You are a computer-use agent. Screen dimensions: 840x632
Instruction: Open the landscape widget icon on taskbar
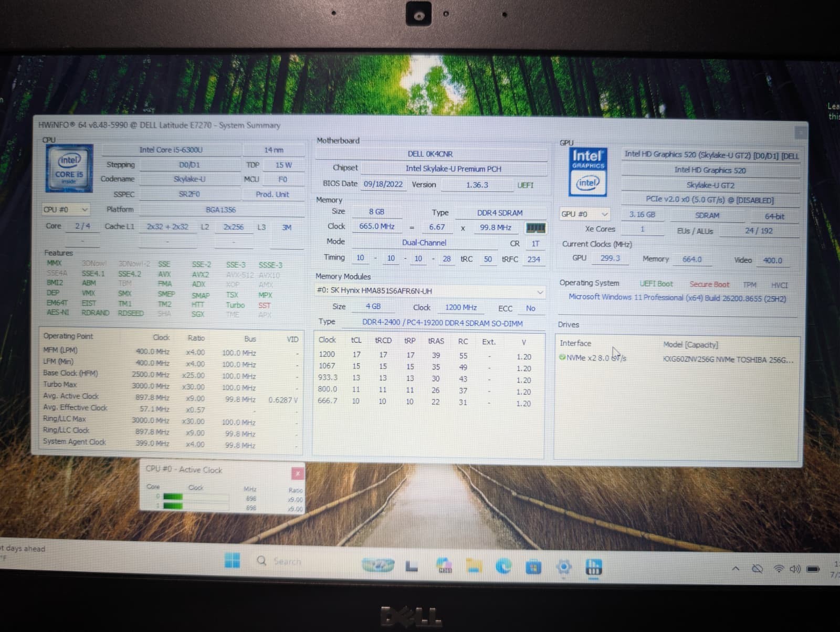[x=377, y=565]
